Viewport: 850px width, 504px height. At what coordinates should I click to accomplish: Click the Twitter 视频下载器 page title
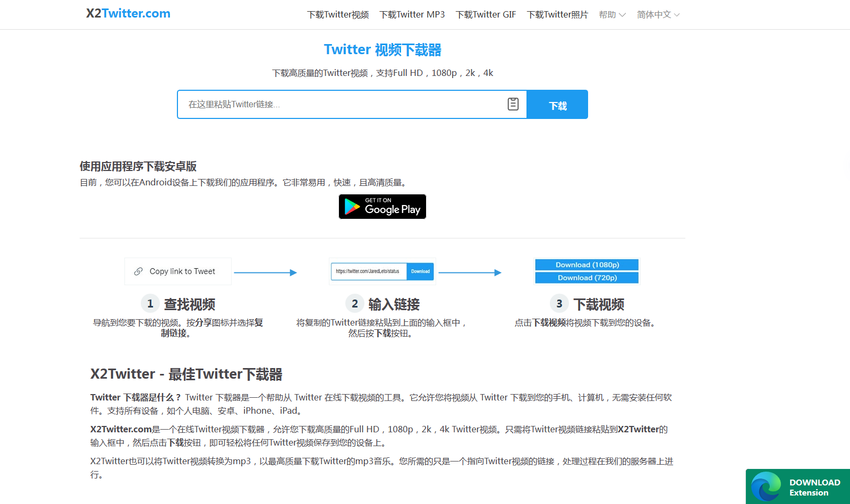tap(382, 50)
